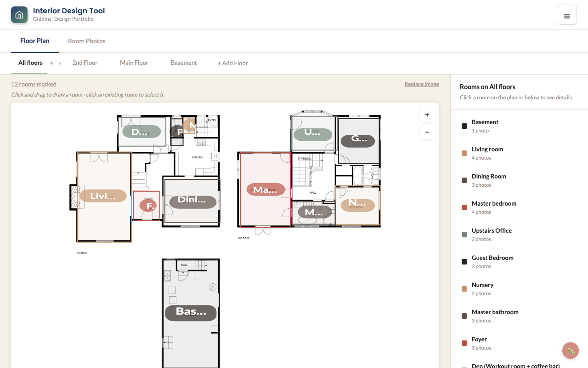The width and height of the screenshot is (588, 368).
Task: Select the Upstairs office label on plan
Action: coord(313,134)
